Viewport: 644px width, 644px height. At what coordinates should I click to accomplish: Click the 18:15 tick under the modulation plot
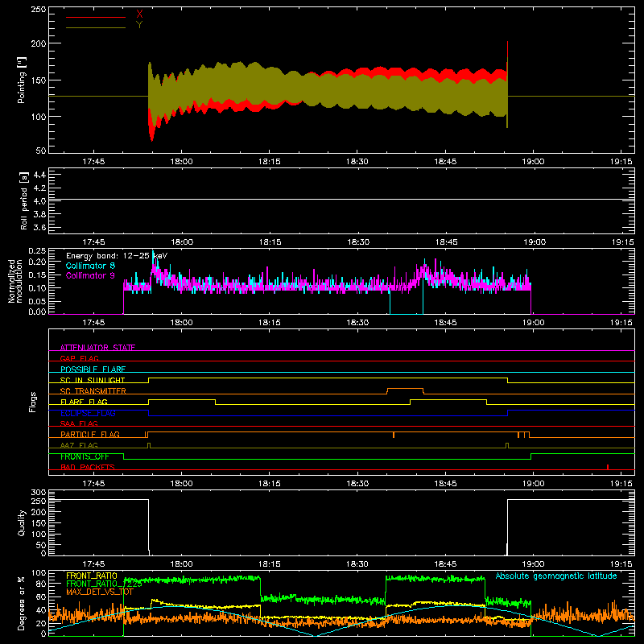click(270, 323)
